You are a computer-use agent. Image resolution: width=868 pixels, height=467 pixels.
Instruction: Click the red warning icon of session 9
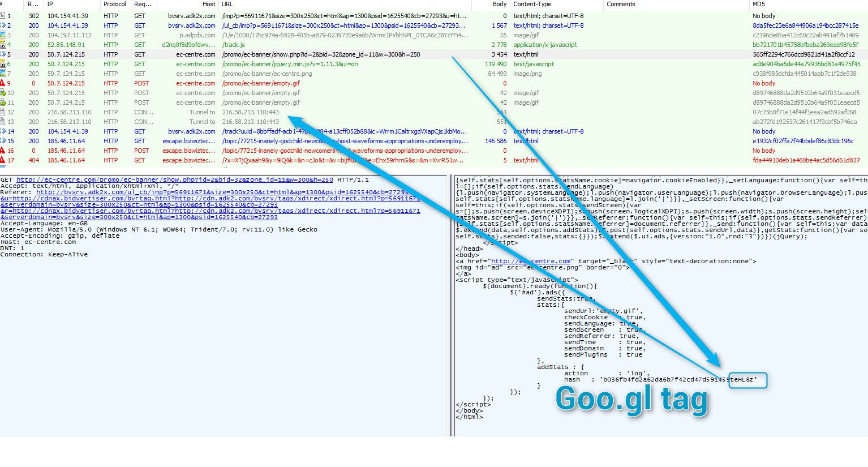[3, 83]
